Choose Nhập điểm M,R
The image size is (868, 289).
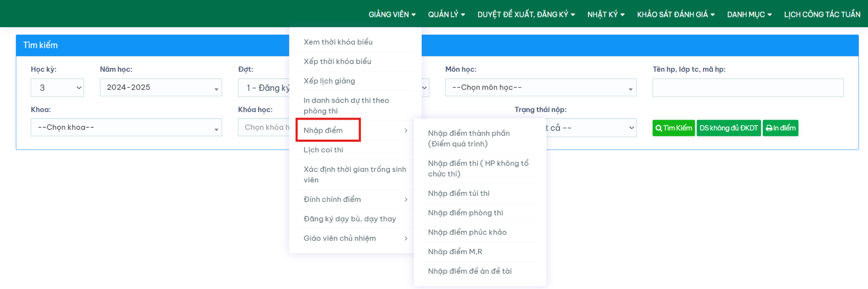tap(480, 252)
